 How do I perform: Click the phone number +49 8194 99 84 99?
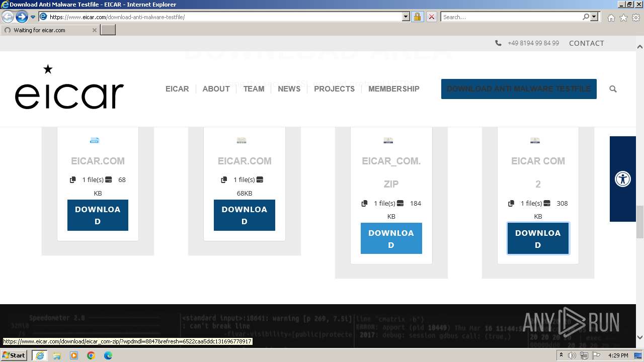(533, 43)
